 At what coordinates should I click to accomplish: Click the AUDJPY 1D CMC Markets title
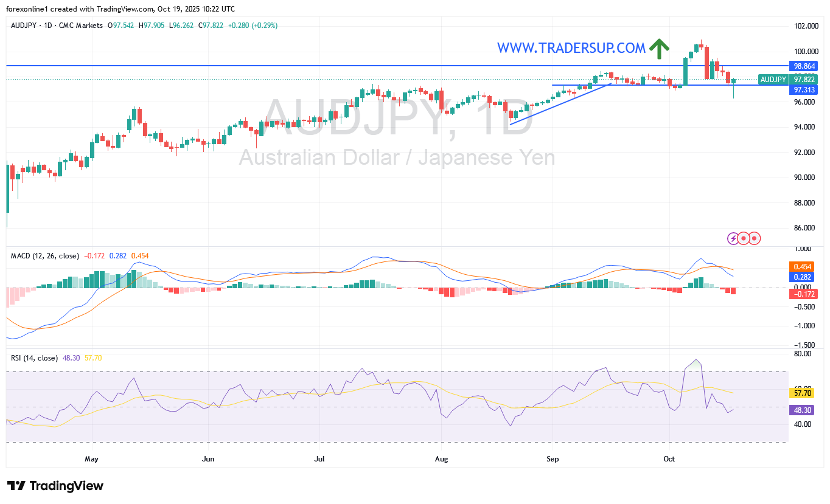click(x=57, y=26)
